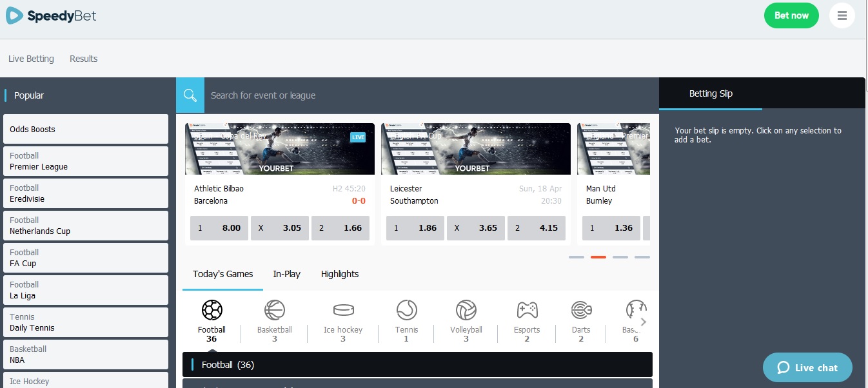Click the search magnifier icon
Screen dimensions: 868x388
click(190, 95)
